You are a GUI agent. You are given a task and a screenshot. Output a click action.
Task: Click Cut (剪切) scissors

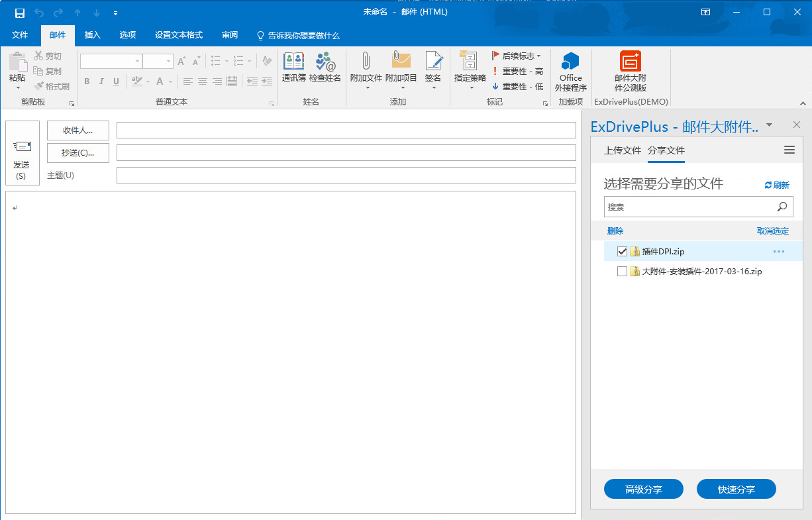click(x=48, y=56)
